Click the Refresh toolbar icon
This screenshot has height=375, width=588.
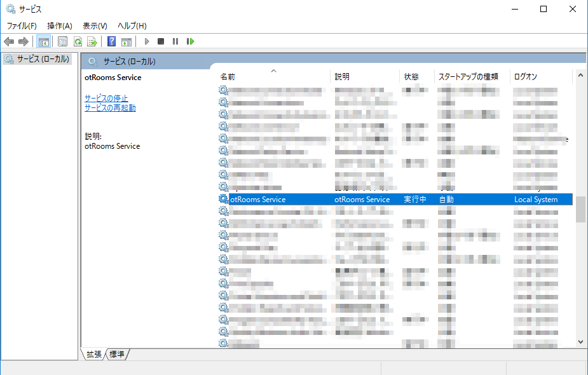click(x=78, y=41)
